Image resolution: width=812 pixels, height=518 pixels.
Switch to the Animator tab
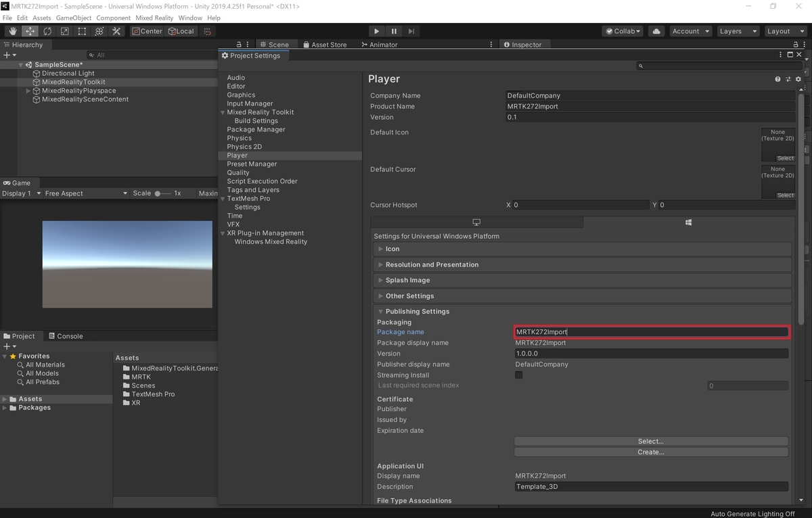pos(379,45)
